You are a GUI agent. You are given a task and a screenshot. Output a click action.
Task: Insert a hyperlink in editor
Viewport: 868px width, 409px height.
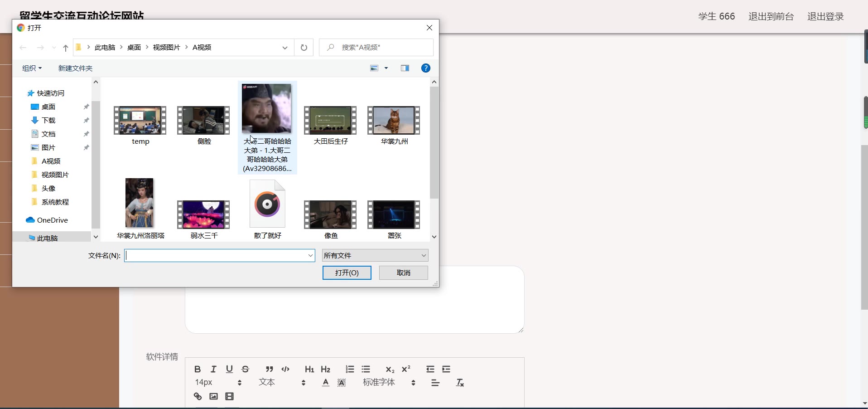pyautogui.click(x=198, y=396)
